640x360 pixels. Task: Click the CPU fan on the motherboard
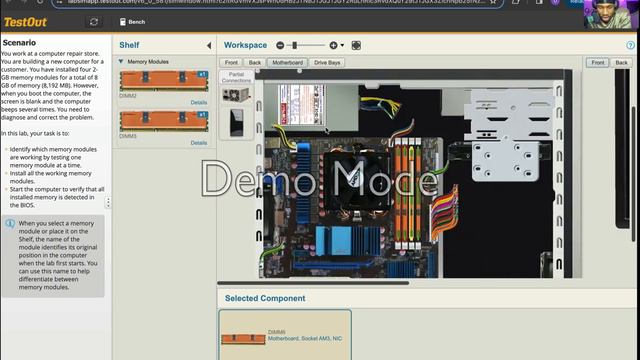coord(356,180)
